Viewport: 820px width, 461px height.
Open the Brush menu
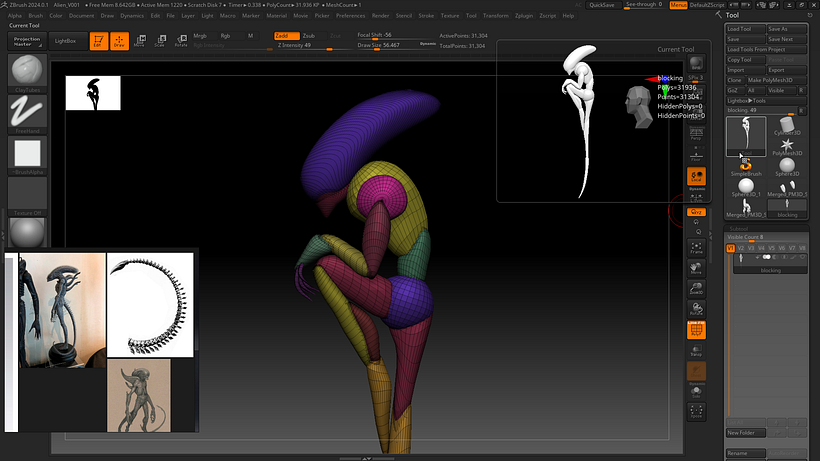36,16
